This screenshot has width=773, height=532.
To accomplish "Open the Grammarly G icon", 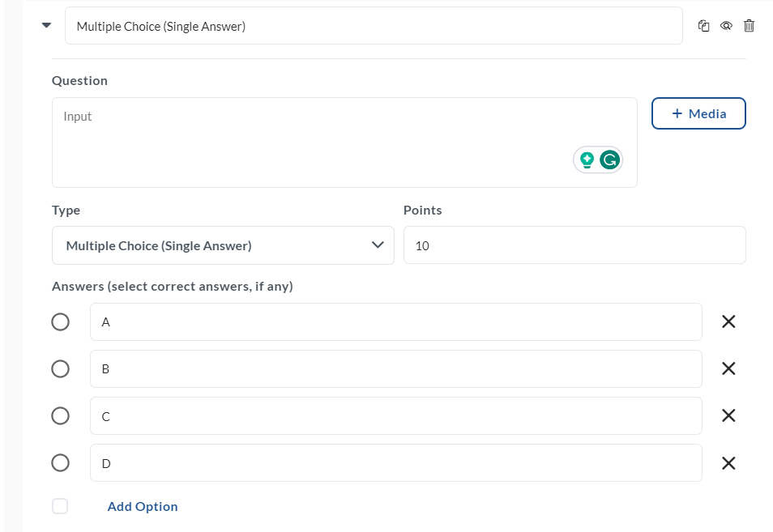I will (x=610, y=160).
